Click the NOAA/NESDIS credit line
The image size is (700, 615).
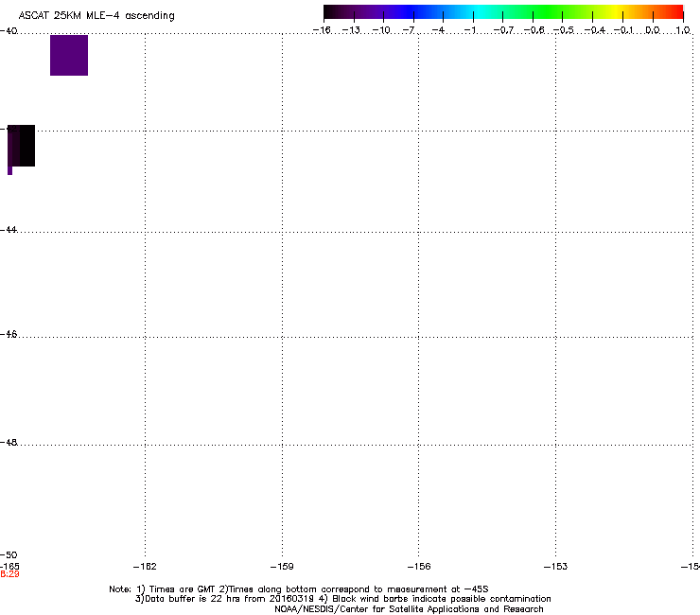point(409,609)
